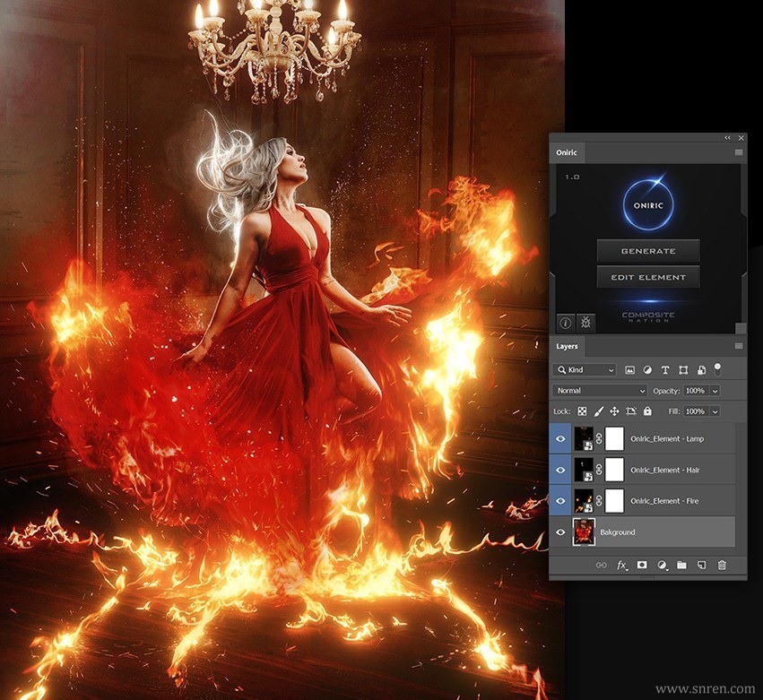Lock transparent pixels

click(582, 411)
